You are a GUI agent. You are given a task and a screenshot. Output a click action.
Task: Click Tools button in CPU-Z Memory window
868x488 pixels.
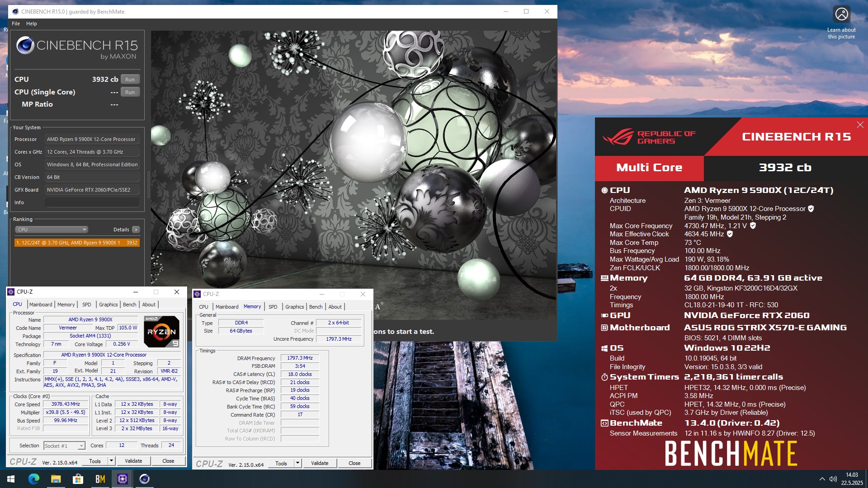click(x=281, y=463)
